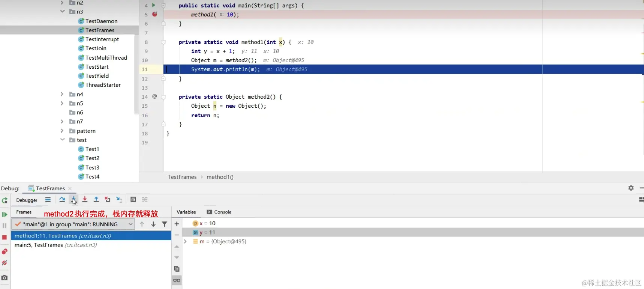Click the Drop Frame icon
This screenshot has height=289, width=644.
pyautogui.click(x=108, y=200)
